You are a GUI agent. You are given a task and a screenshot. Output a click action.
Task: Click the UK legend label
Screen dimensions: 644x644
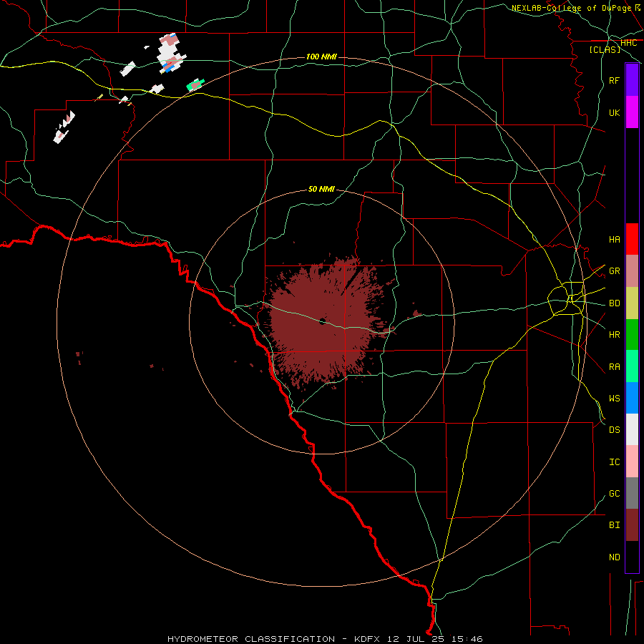[x=615, y=112]
